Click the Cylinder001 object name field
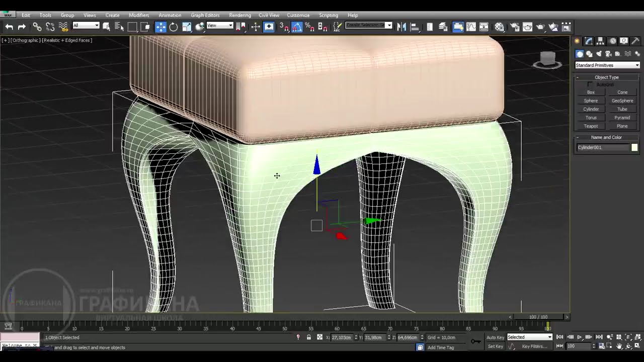Image resolution: width=644 pixels, height=362 pixels. tap(603, 147)
